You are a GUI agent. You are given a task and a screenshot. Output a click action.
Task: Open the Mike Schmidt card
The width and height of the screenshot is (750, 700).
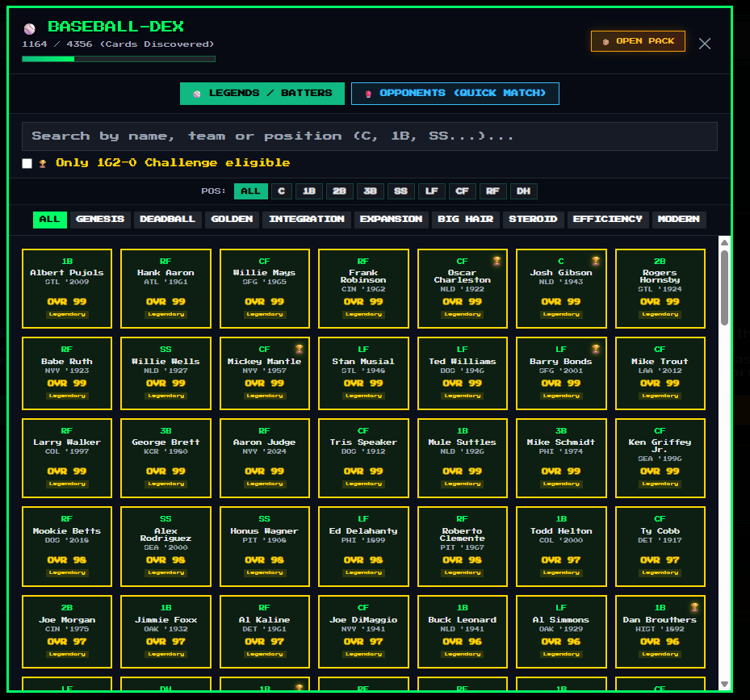[x=561, y=458]
